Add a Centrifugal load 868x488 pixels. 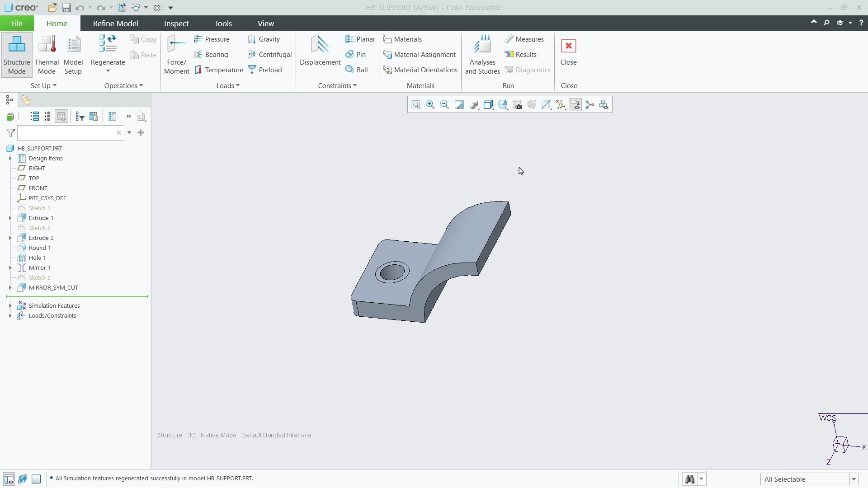269,55
